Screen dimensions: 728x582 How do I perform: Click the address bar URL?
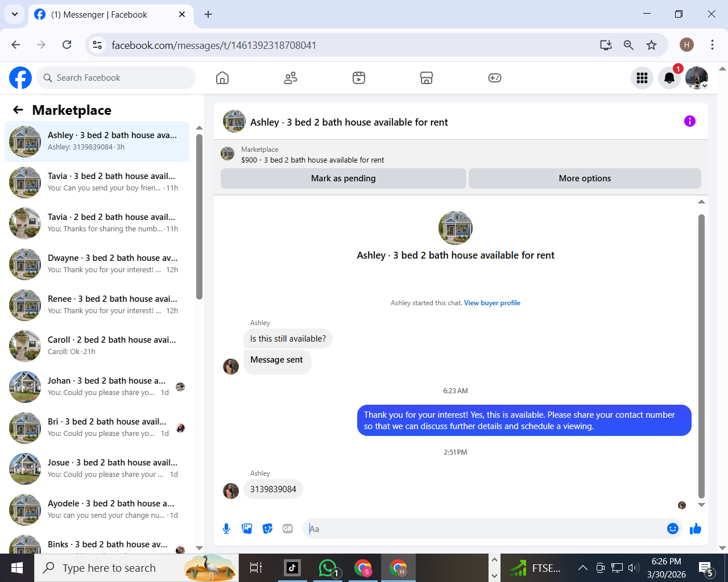[214, 45]
